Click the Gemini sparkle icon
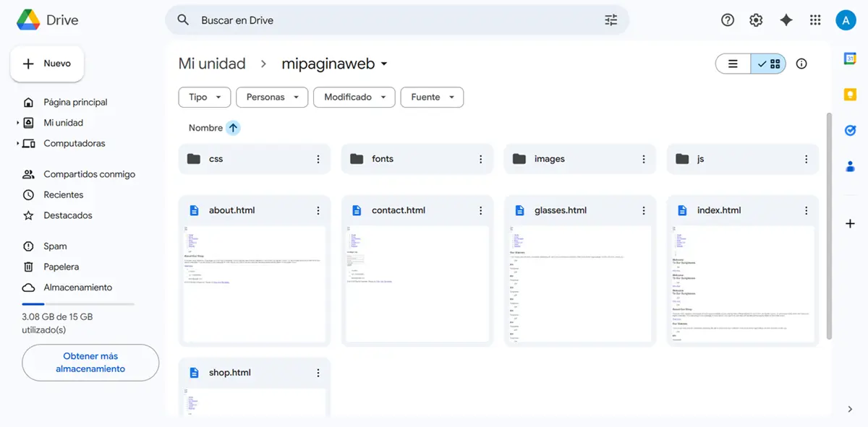 (x=786, y=20)
